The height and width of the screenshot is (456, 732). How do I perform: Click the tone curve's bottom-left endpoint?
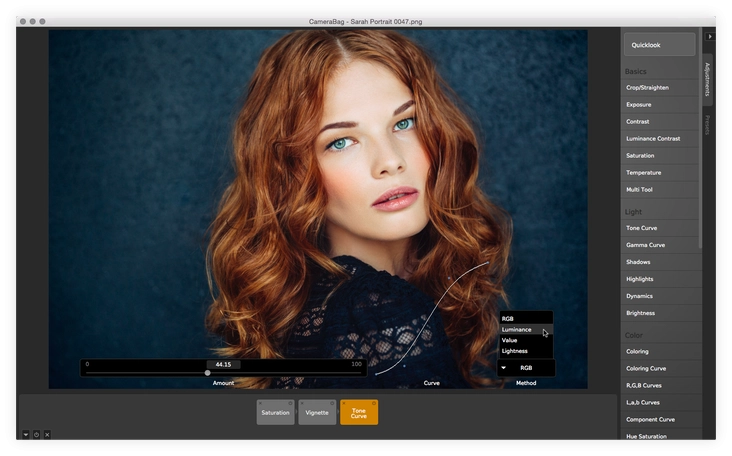pyautogui.click(x=376, y=374)
